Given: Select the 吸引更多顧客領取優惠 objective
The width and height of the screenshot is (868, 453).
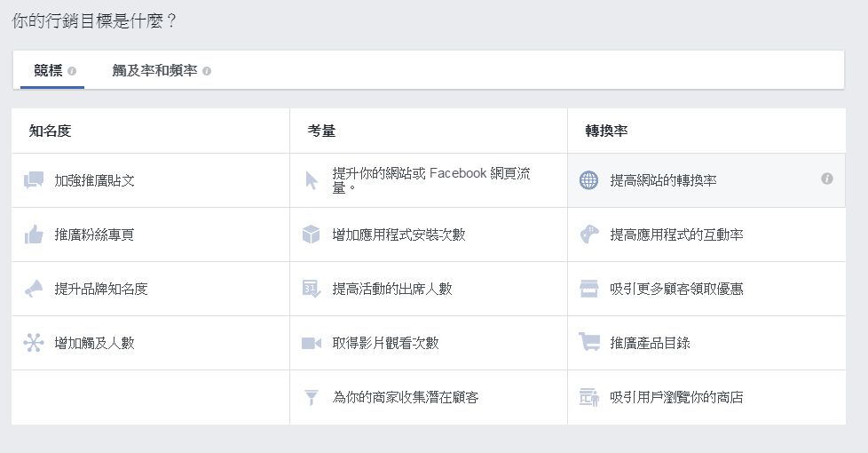Looking at the screenshot, I should click(x=676, y=289).
